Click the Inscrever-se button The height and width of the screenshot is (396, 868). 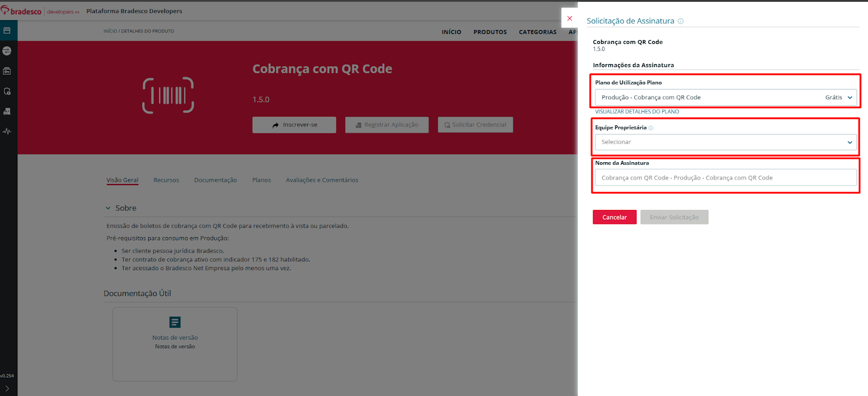click(x=294, y=125)
